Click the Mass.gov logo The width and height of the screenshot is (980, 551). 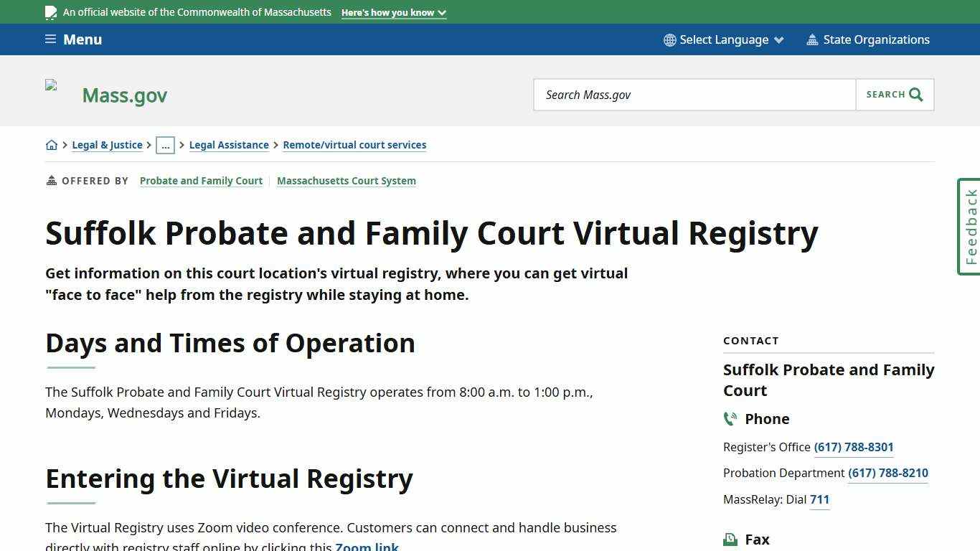[x=124, y=94]
